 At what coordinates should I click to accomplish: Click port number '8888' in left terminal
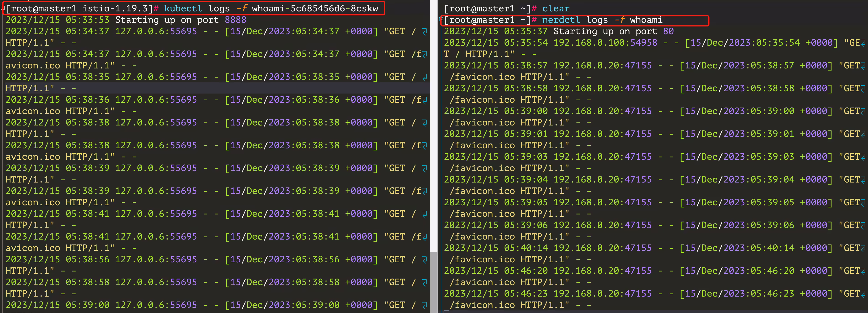235,20
